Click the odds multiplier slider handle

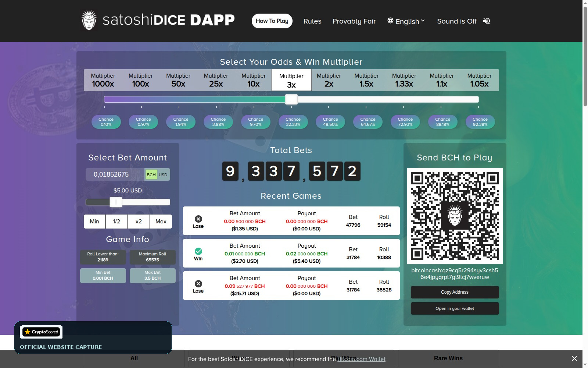[x=291, y=99]
